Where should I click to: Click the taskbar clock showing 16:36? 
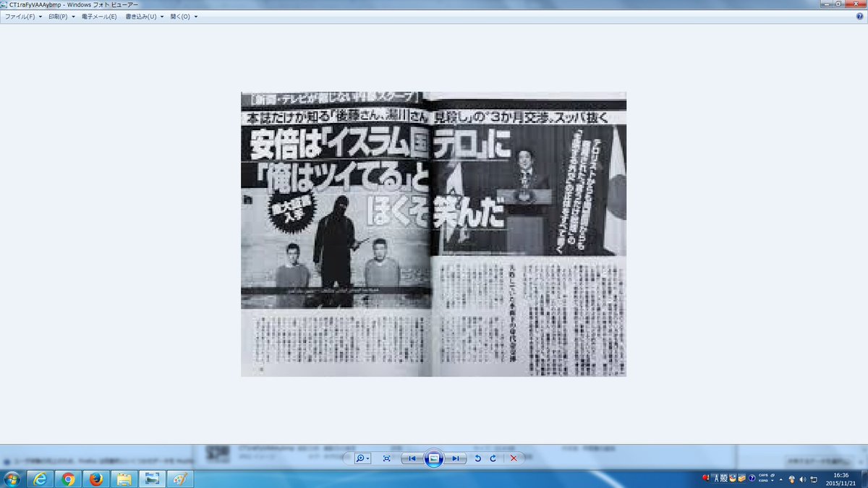click(x=841, y=479)
